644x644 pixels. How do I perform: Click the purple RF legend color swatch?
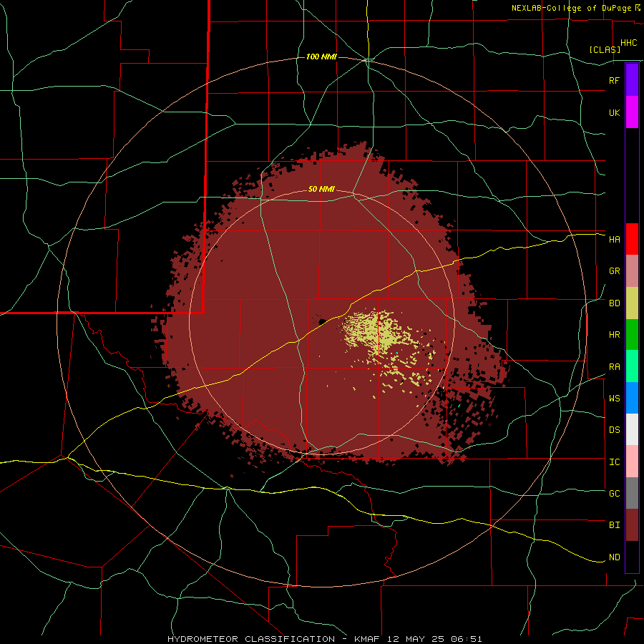(632, 80)
